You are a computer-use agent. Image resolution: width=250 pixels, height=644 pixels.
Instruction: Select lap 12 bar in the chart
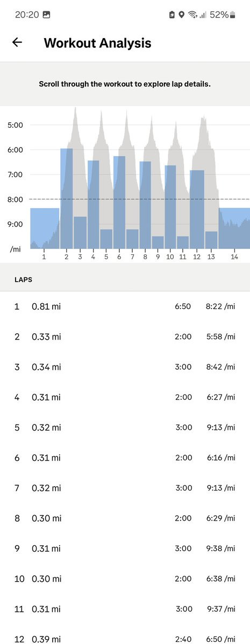[x=197, y=209]
